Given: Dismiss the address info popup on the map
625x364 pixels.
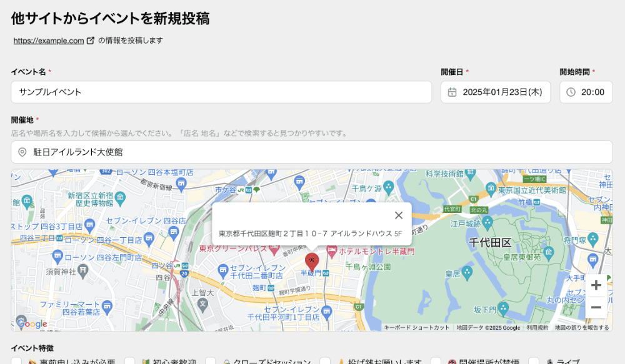Looking at the screenshot, I should (x=399, y=215).
